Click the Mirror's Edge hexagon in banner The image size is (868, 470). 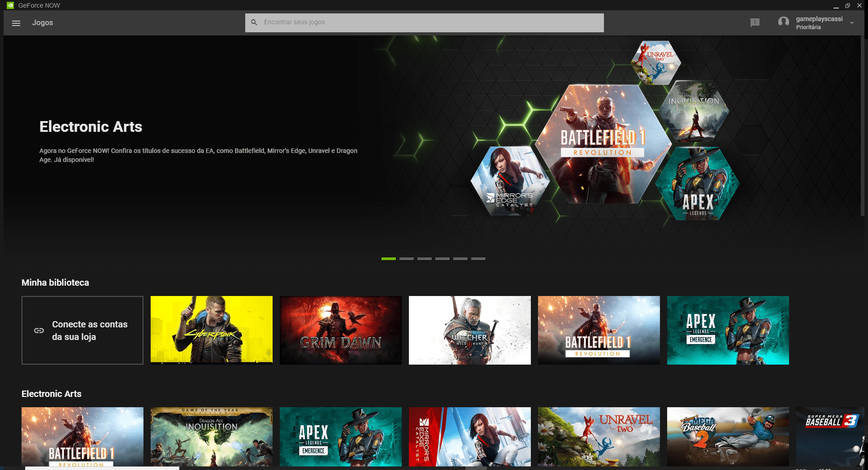pos(510,181)
